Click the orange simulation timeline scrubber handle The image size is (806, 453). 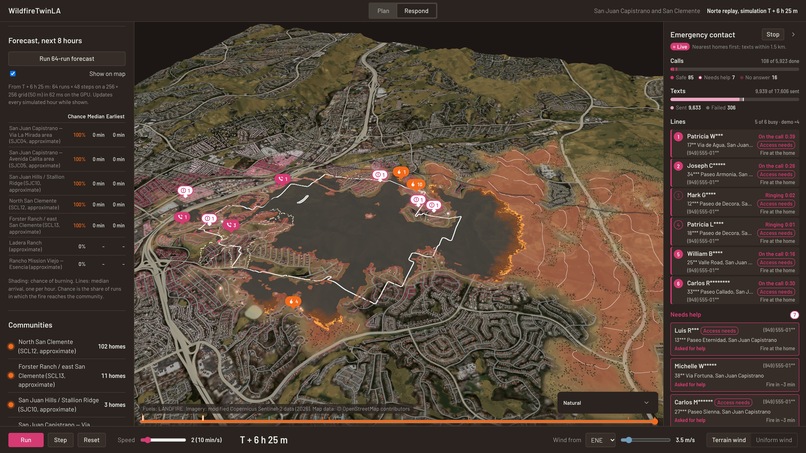pos(654,422)
